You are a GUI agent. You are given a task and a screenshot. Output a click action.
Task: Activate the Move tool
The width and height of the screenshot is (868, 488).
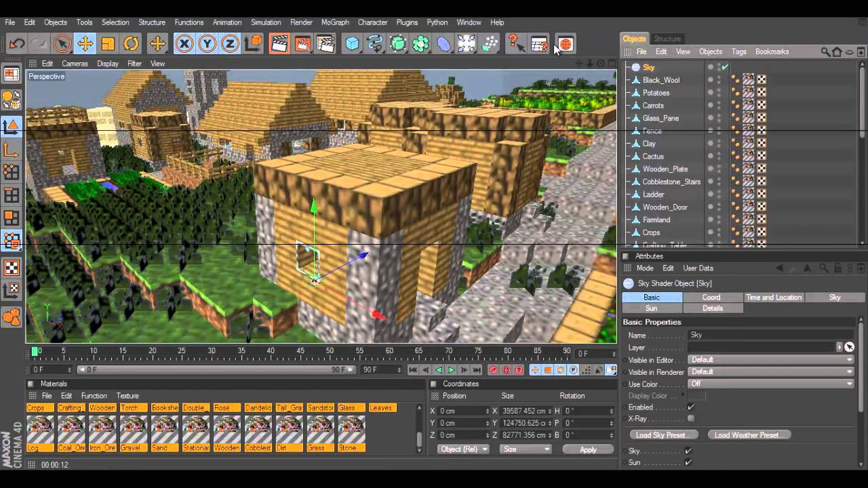point(85,44)
